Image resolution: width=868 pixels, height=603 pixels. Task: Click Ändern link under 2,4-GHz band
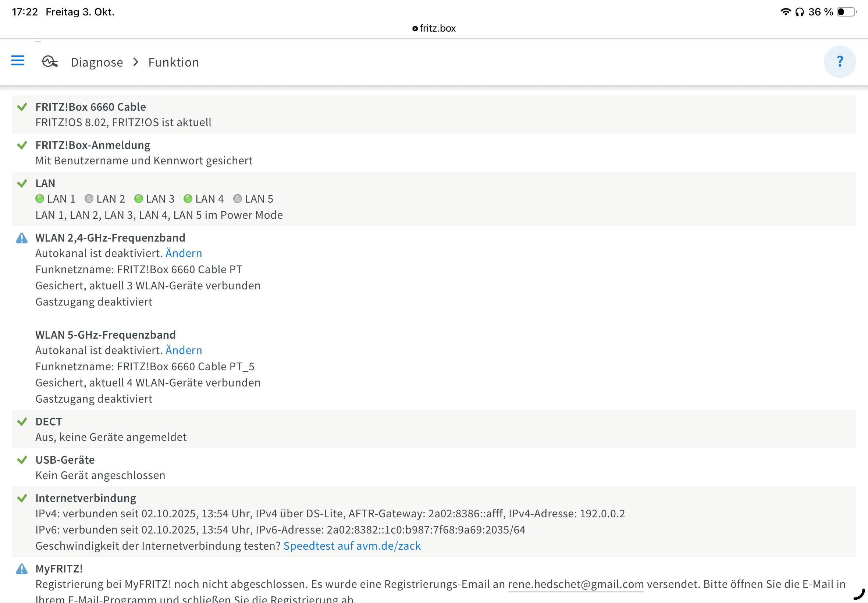click(x=184, y=253)
